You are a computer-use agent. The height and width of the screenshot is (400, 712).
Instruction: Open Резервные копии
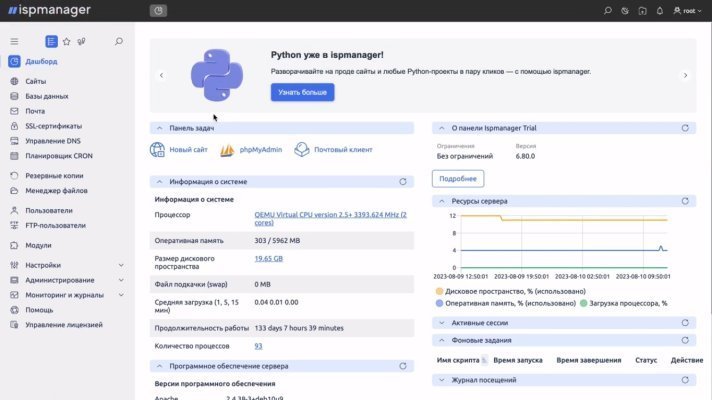(x=54, y=176)
